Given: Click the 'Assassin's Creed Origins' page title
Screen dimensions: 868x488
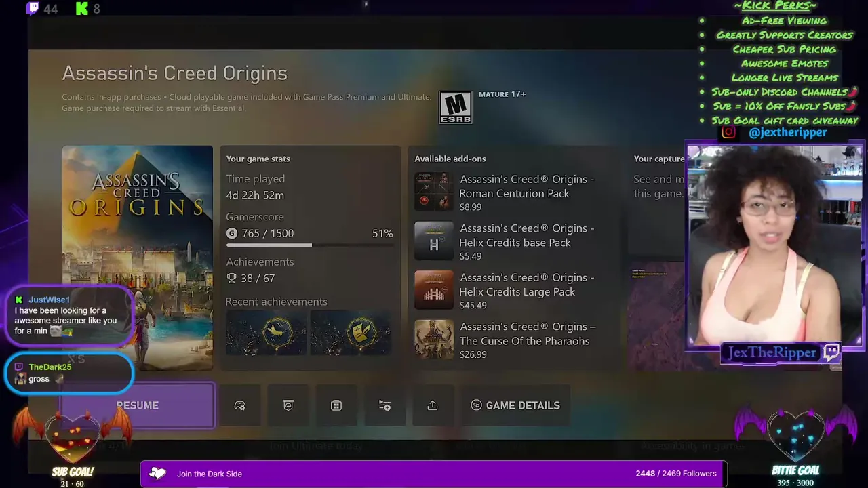Looking at the screenshot, I should pos(174,73).
